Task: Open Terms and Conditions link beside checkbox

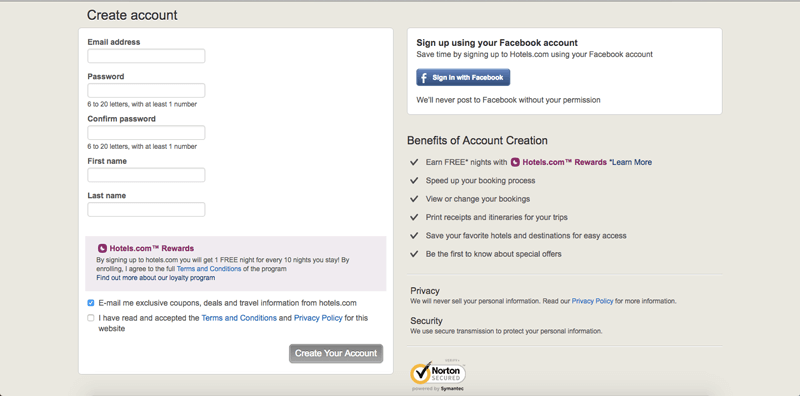Action: pyautogui.click(x=239, y=318)
